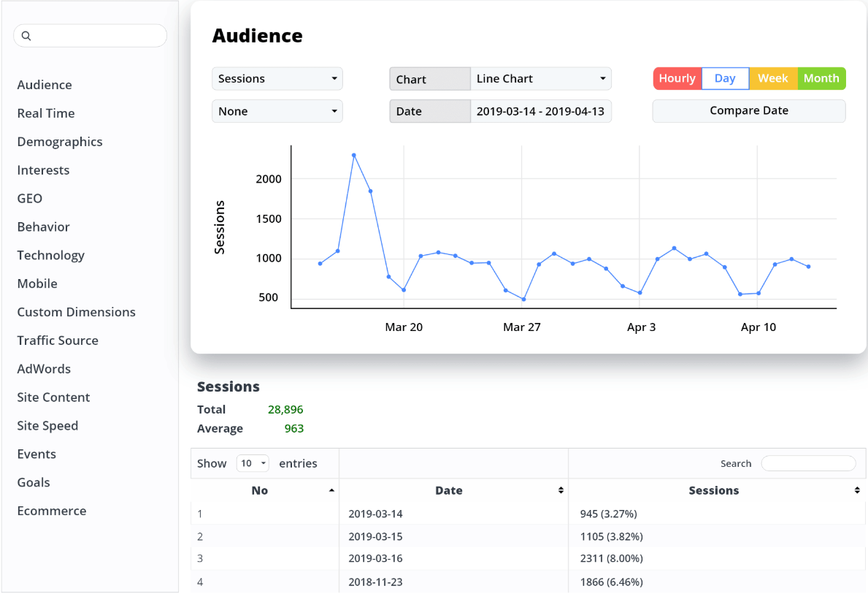
Task: Click the Compare Date button
Action: coord(749,111)
